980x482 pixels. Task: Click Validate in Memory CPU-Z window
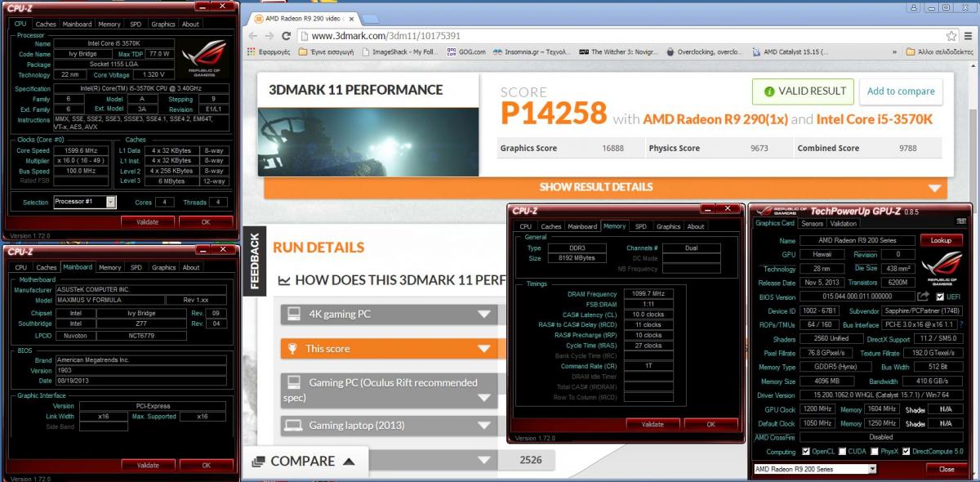(x=653, y=424)
